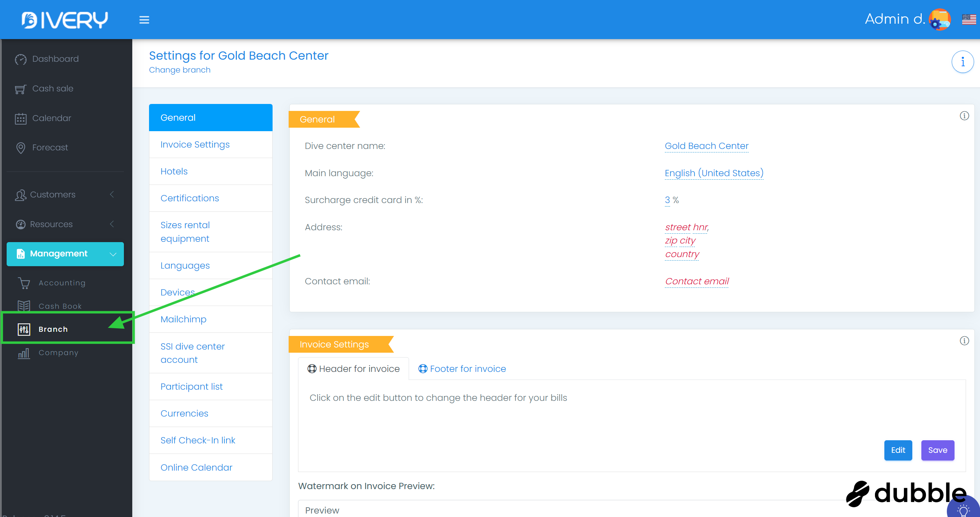This screenshot has width=980, height=517.
Task: Open the lightbulb help bubble
Action: (963, 509)
